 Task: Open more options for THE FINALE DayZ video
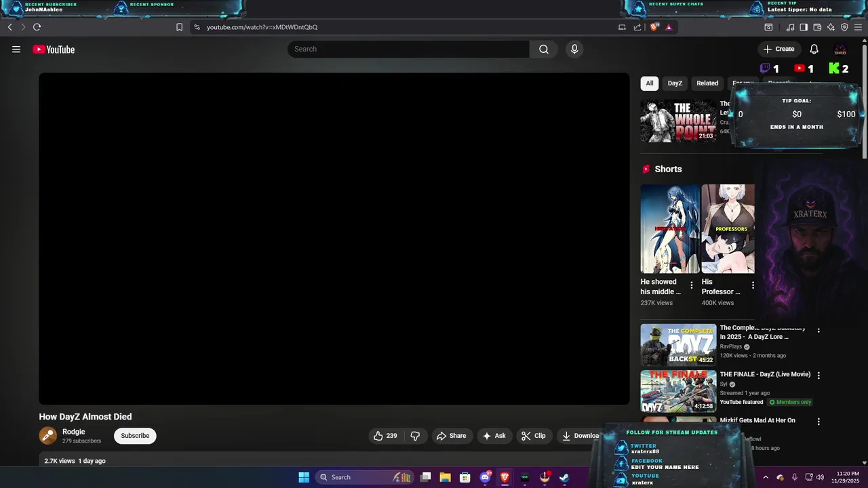[x=818, y=375]
